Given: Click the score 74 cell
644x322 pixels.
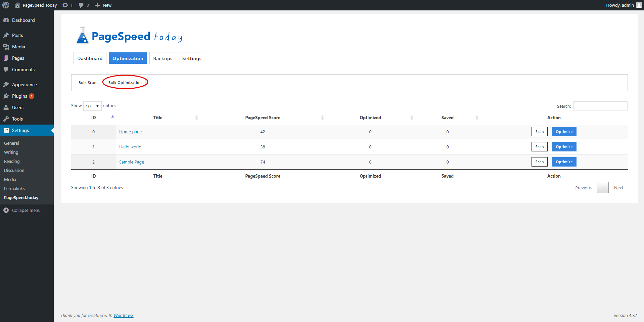Looking at the screenshot, I should click(263, 162).
